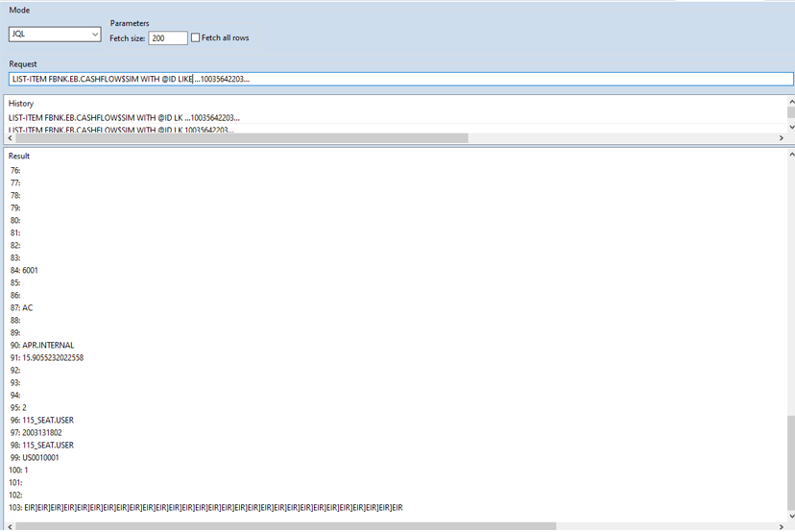Select result line 90 APR.INTERNAL

click(42, 345)
